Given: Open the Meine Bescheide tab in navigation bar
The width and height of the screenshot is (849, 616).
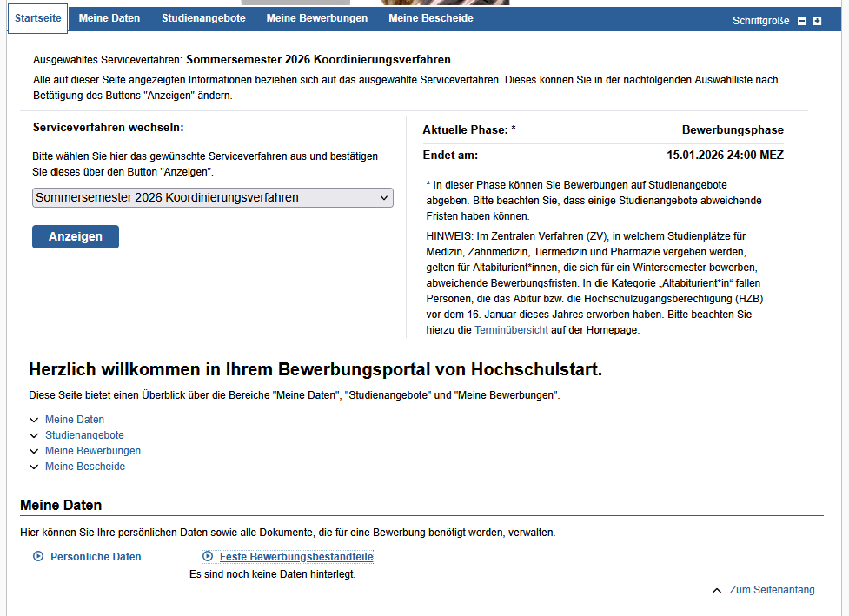Looking at the screenshot, I should 431,18.
